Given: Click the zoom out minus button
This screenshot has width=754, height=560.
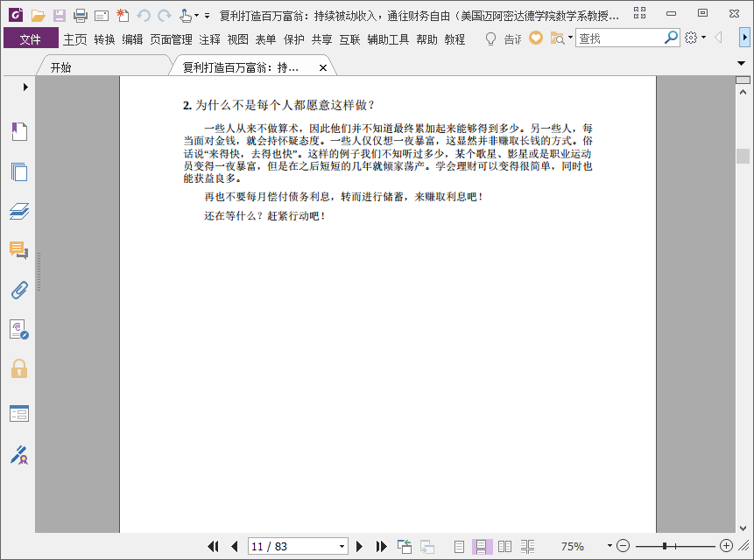Looking at the screenshot, I should [x=623, y=546].
